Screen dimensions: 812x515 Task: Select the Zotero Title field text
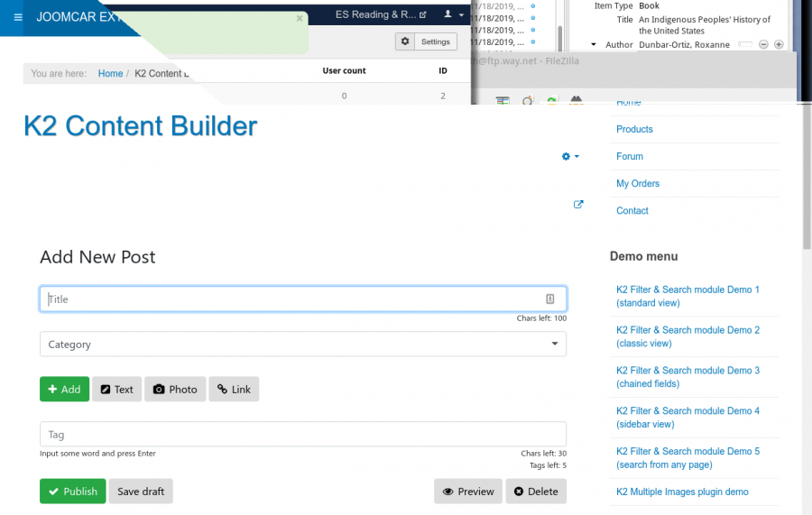coord(705,25)
